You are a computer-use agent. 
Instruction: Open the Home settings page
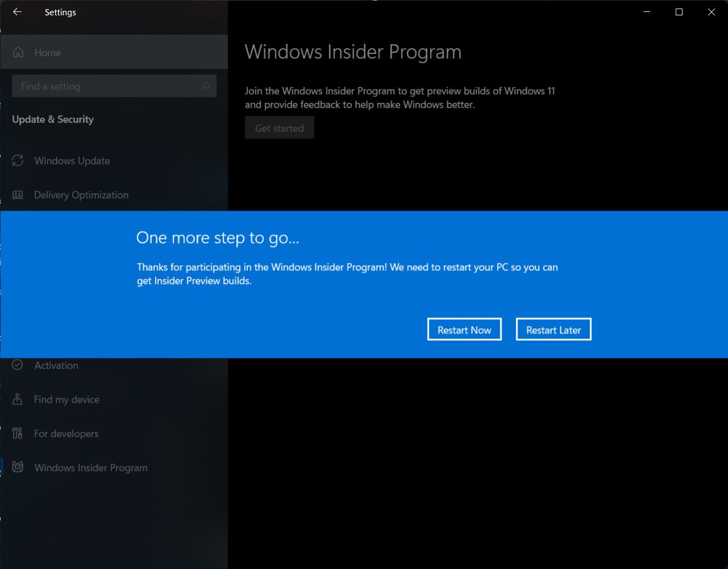pyautogui.click(x=114, y=52)
